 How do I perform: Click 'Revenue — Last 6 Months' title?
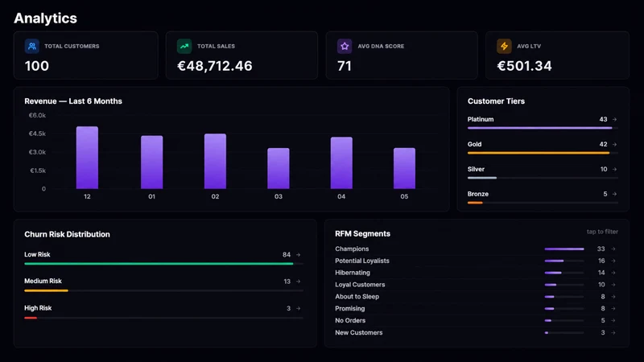pyautogui.click(x=73, y=101)
